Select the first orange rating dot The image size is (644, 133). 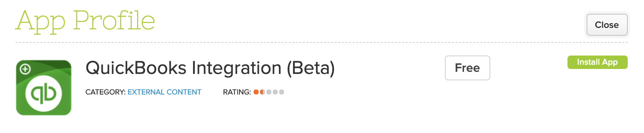[256, 92]
